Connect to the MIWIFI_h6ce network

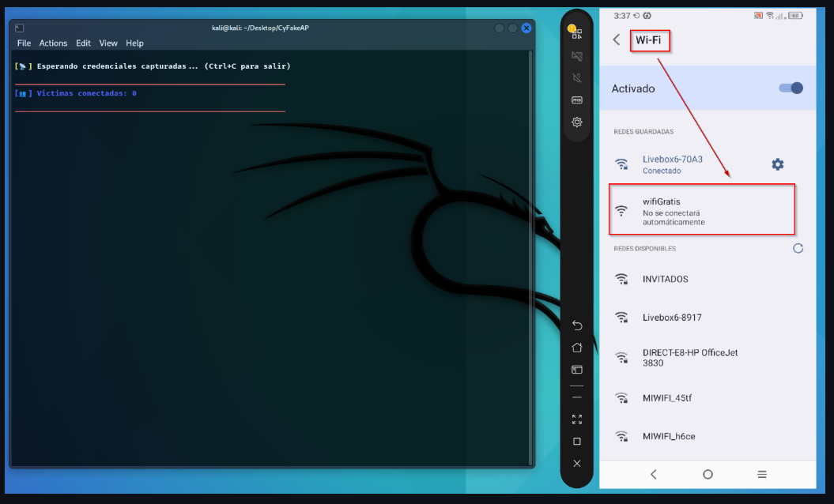click(708, 437)
